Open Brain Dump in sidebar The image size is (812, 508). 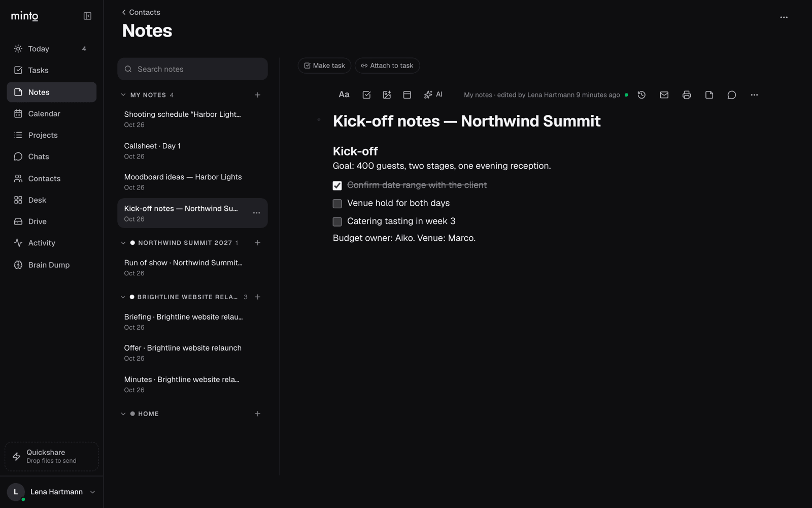pos(51,265)
